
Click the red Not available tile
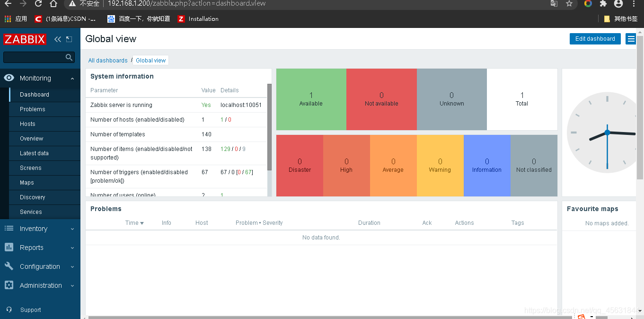381,99
